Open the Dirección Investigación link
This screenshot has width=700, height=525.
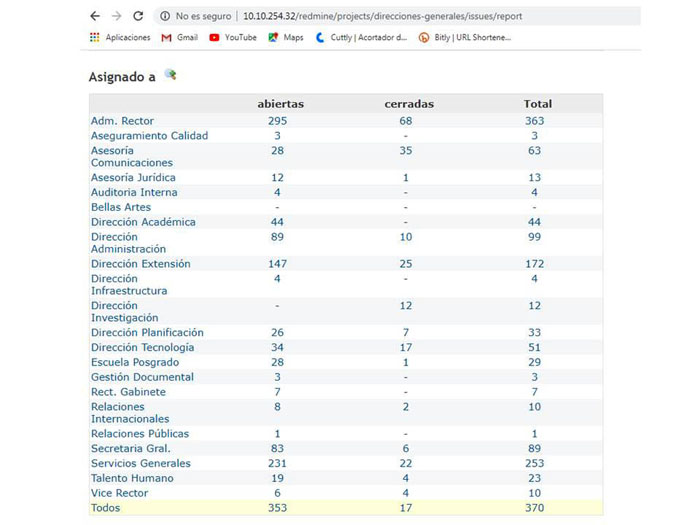(125, 312)
